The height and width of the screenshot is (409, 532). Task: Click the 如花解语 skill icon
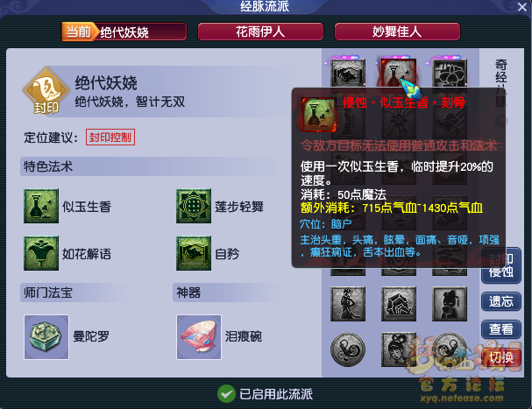(x=41, y=253)
